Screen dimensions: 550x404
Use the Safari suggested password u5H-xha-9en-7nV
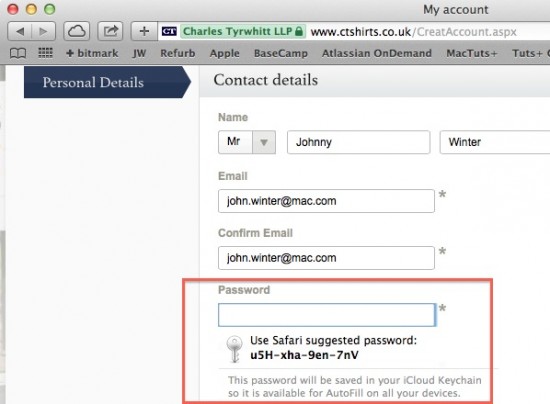coord(333,348)
